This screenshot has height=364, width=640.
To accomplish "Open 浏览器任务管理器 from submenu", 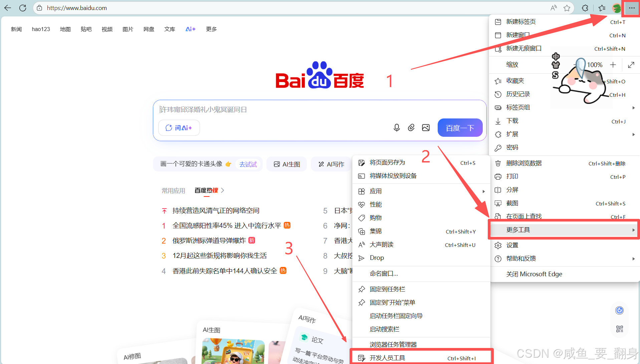I will (421, 345).
